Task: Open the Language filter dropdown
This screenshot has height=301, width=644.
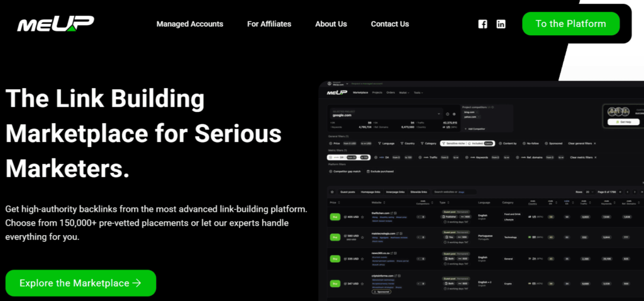Action: [386, 143]
